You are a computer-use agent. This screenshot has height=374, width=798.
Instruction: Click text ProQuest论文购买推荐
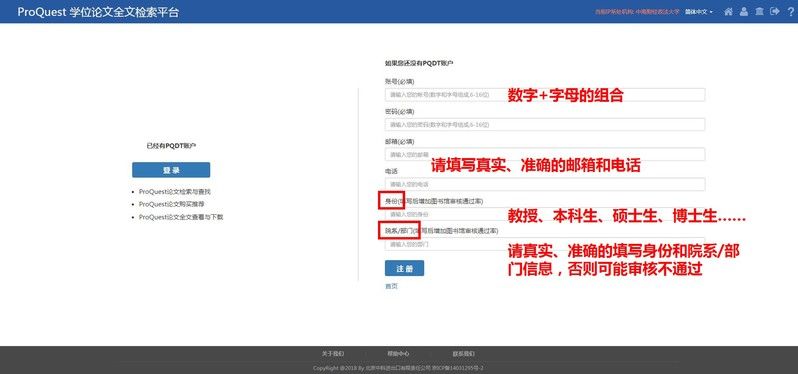click(x=172, y=204)
